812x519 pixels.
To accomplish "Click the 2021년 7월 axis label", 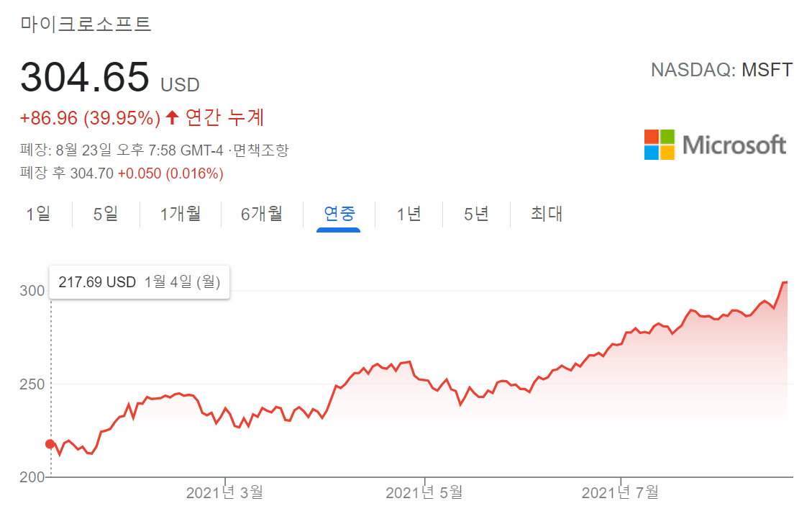I will point(620,493).
